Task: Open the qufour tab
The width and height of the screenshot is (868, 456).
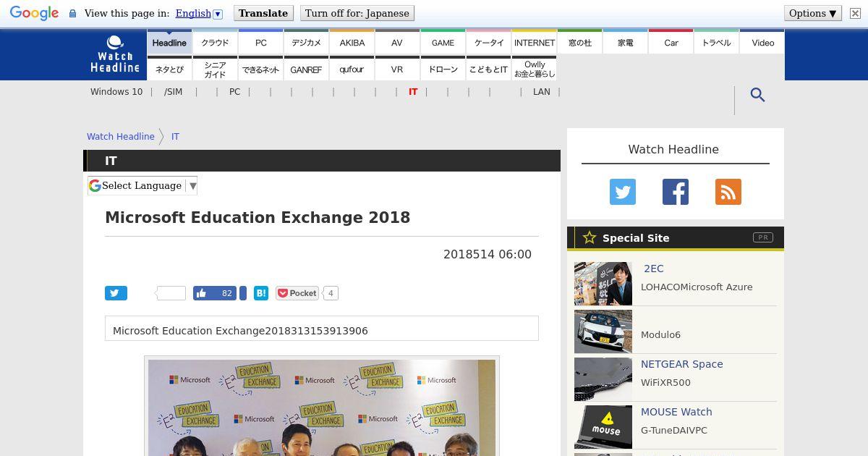Action: pos(352,69)
